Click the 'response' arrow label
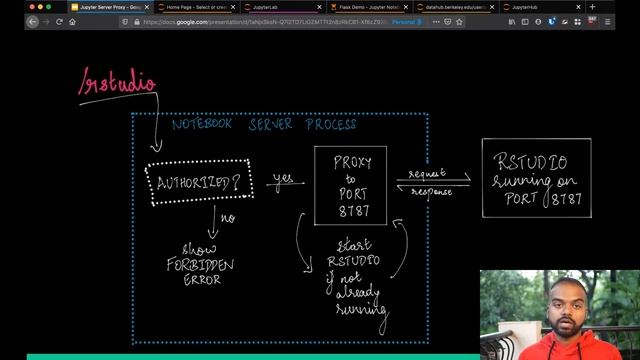This screenshot has height=360, width=640. [x=432, y=192]
